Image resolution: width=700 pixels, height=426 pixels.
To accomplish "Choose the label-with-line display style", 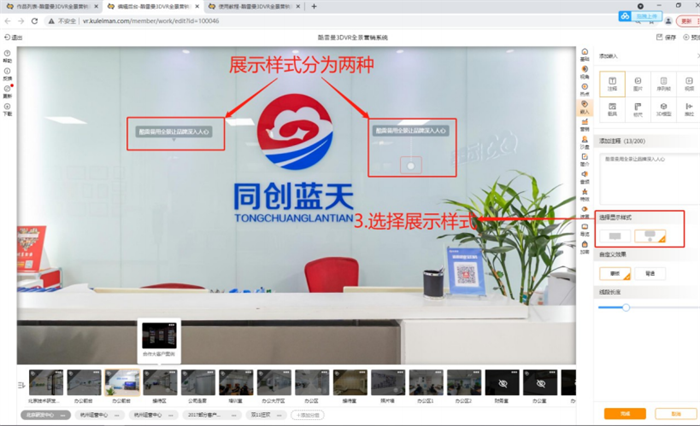I will (x=650, y=236).
